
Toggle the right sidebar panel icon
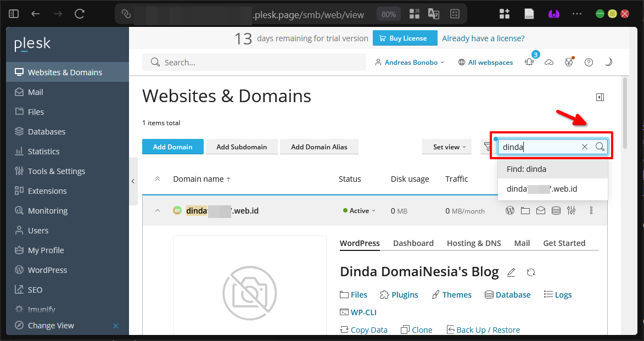click(600, 97)
